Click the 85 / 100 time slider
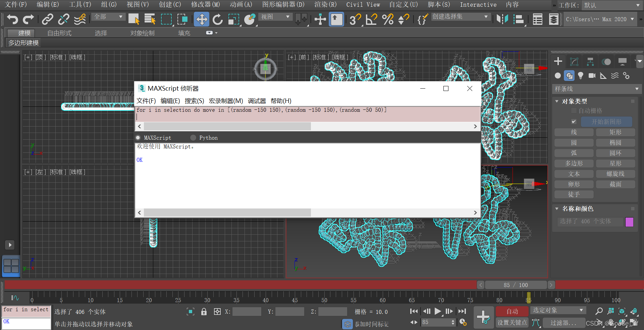The image size is (644, 330). [516, 285]
